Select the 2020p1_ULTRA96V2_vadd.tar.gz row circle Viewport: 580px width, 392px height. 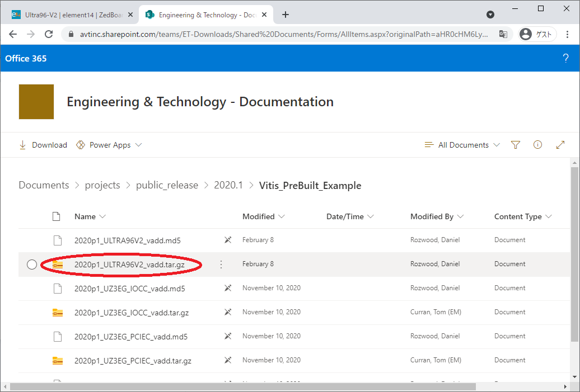(x=32, y=265)
